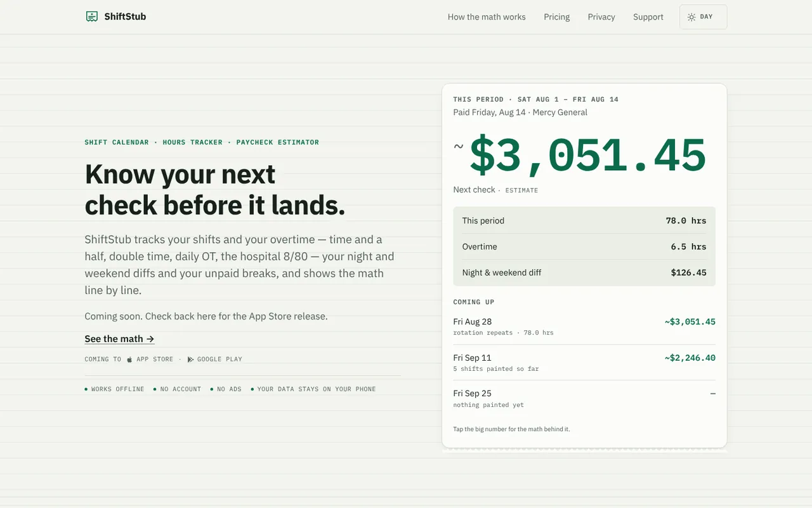The image size is (812, 508).
Task: Click the 78.0 hrs value
Action: click(x=686, y=221)
